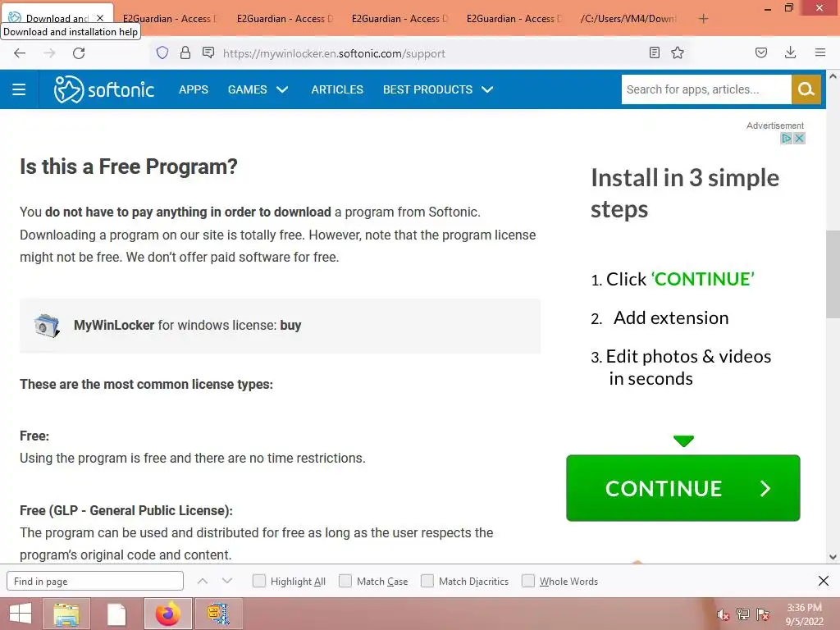
Task: Close the find bar
Action: point(824,581)
